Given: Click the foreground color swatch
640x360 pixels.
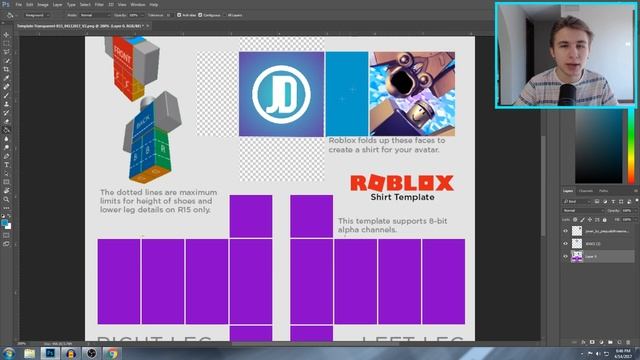Looking at the screenshot, I should pos(4,222).
